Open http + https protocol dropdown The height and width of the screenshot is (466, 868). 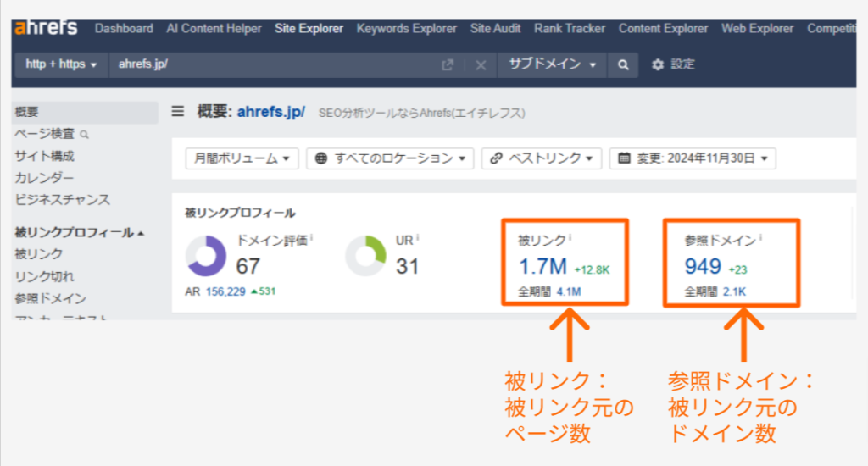[61, 64]
